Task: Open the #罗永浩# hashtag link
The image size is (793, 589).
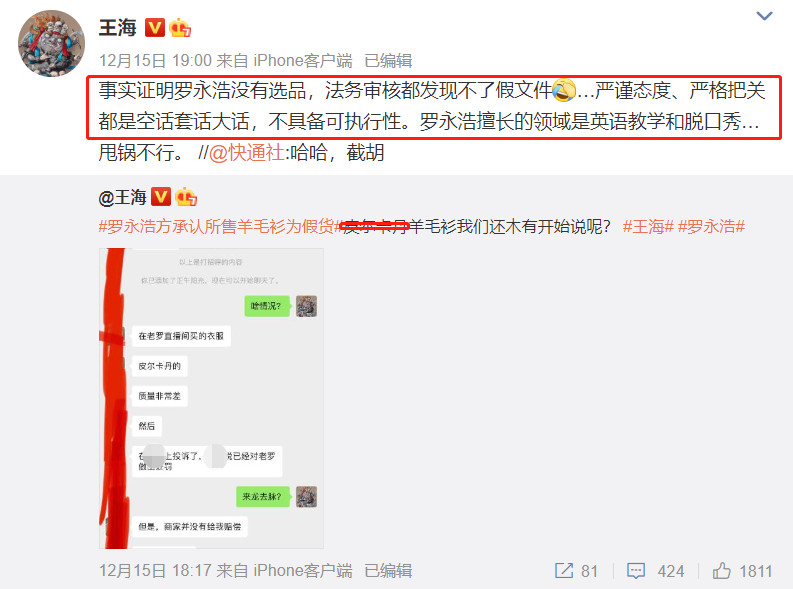Action: click(711, 226)
